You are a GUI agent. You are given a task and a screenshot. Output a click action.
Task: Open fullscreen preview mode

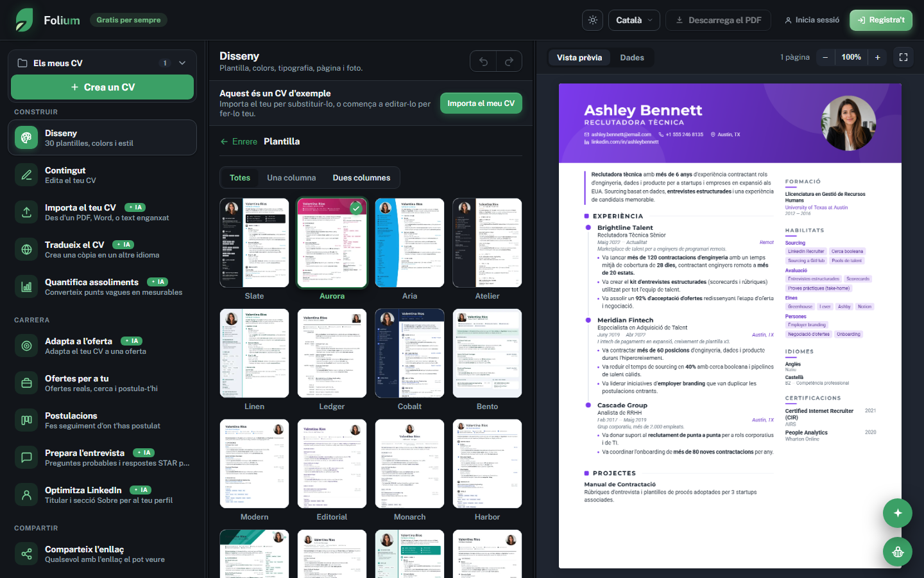tap(903, 57)
